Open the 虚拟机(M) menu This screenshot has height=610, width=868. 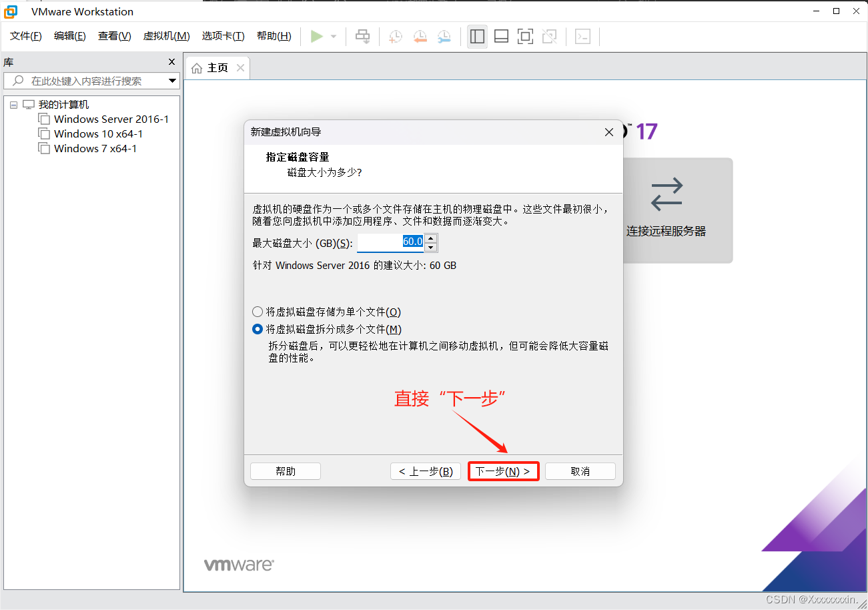(x=166, y=36)
